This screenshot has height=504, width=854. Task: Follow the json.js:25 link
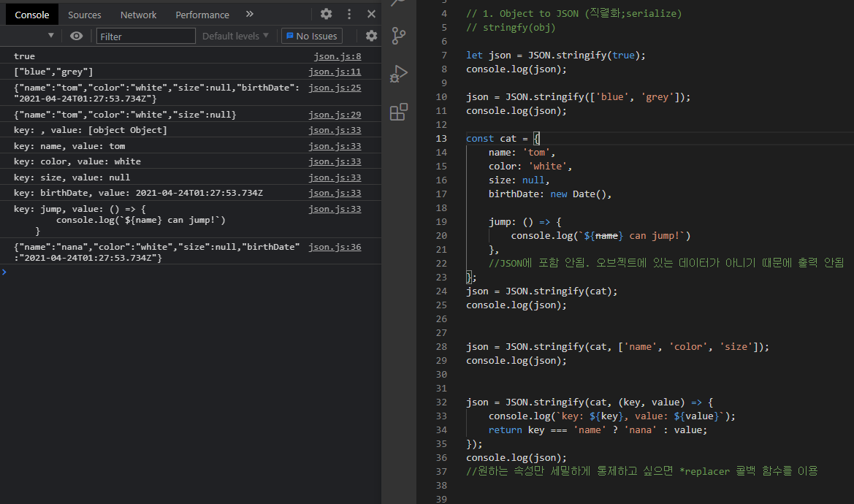tap(335, 87)
